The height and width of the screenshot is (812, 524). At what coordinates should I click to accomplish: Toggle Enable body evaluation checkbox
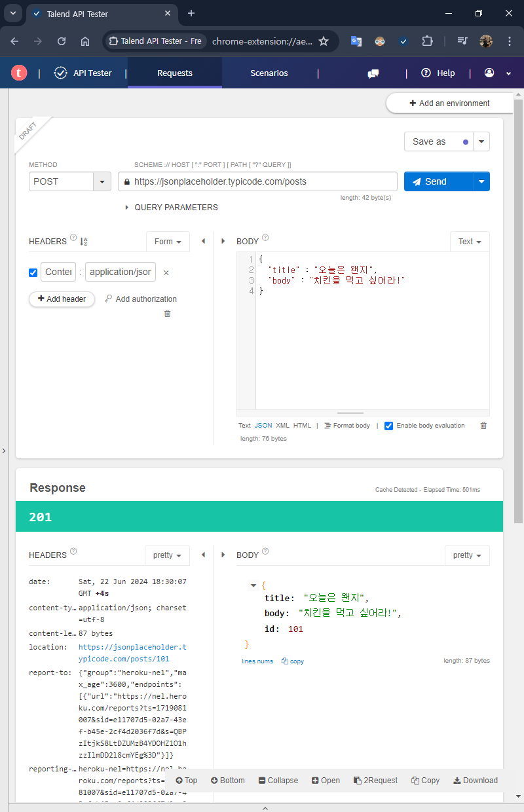tap(389, 426)
